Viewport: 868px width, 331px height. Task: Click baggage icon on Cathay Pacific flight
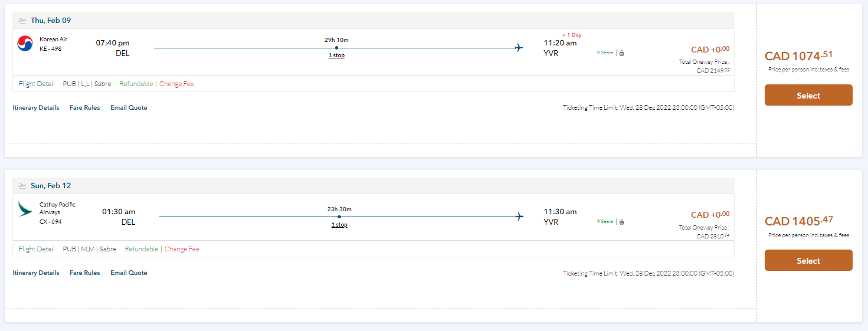[x=621, y=222]
